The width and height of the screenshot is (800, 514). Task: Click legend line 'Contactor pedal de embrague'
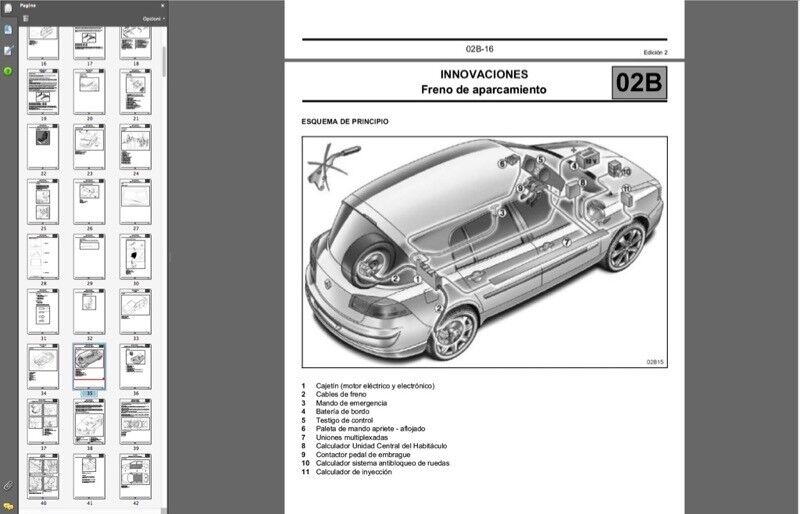[363, 454]
